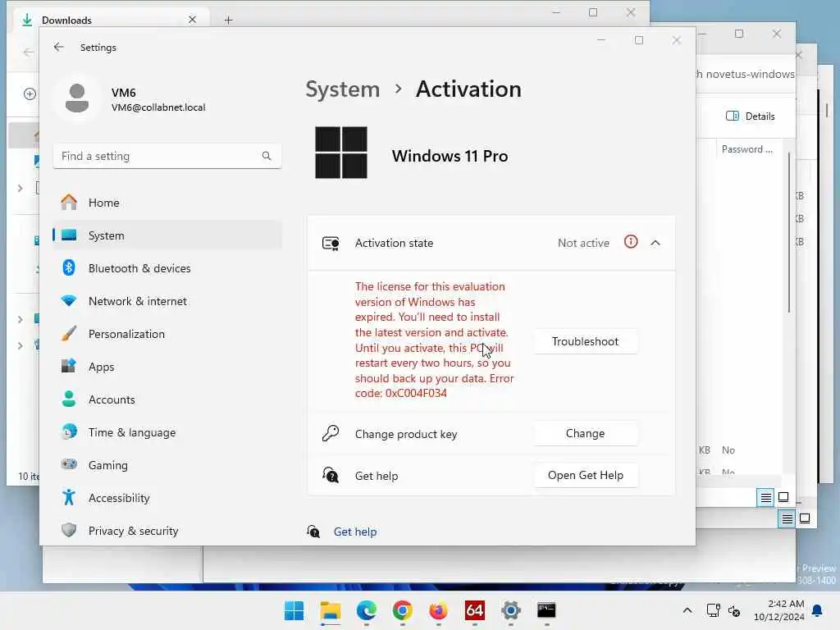
Task: Launch Firefox from taskbar
Action: point(438,610)
